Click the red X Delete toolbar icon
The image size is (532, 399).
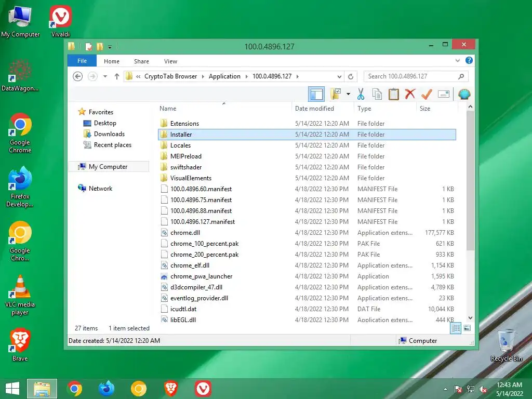[x=410, y=94]
